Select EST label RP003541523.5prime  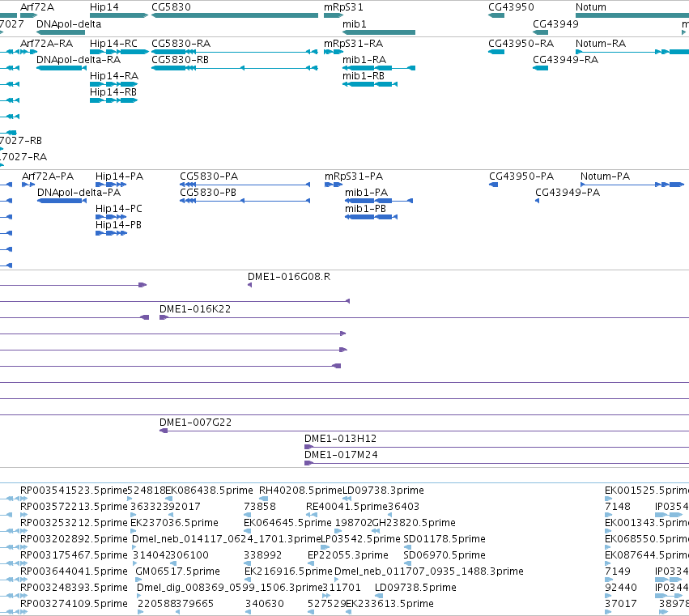point(74,490)
